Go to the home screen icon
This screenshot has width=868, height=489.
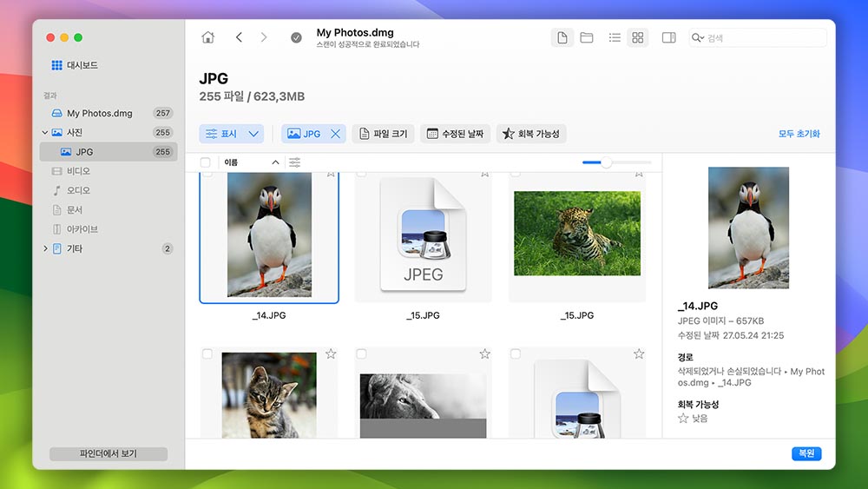(207, 37)
